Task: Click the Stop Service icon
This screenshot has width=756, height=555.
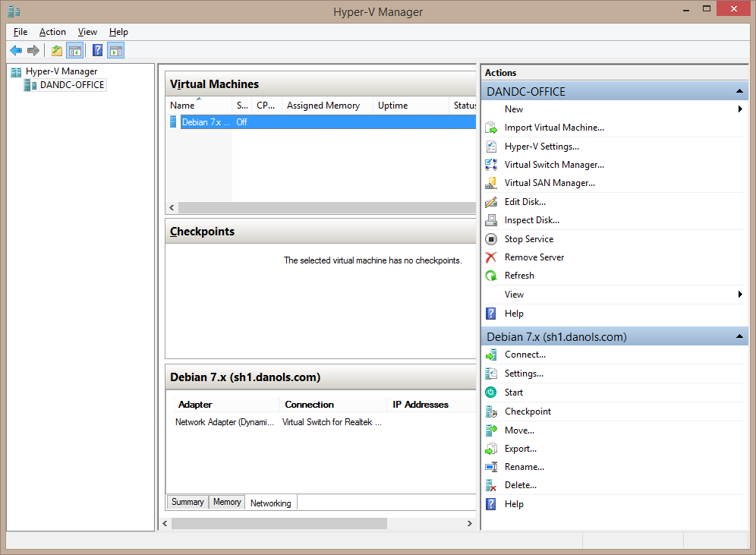Action: click(x=491, y=238)
